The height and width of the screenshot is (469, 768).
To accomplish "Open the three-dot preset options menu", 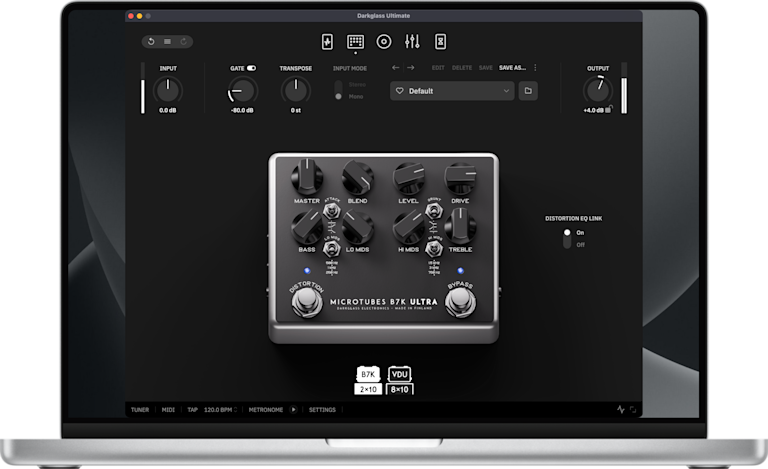I will [x=535, y=68].
